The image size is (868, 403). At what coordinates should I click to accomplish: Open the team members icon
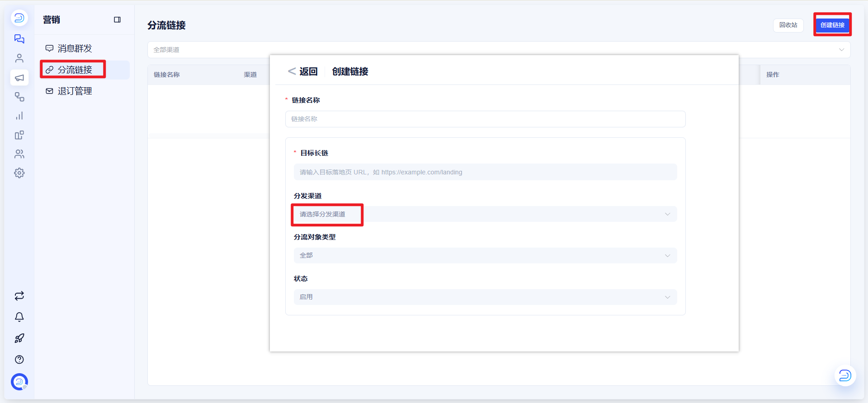click(x=19, y=154)
